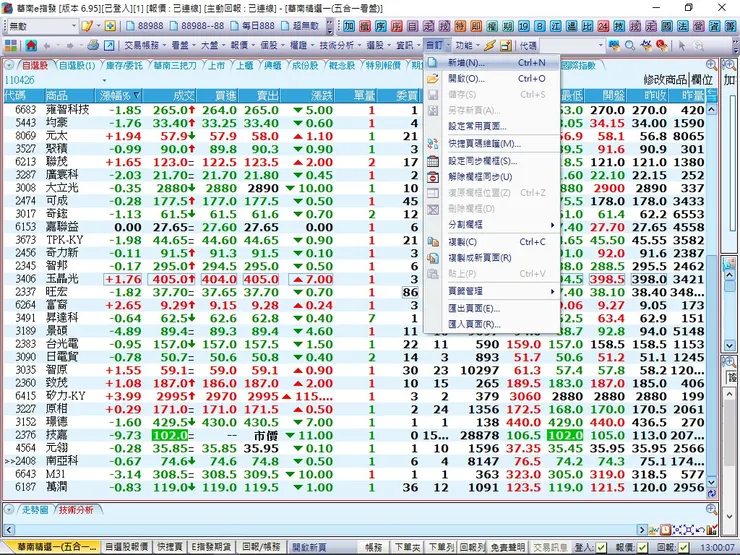Click the yellow plus add-page icon
Image resolution: width=740 pixels, height=555 pixels.
[110, 26]
